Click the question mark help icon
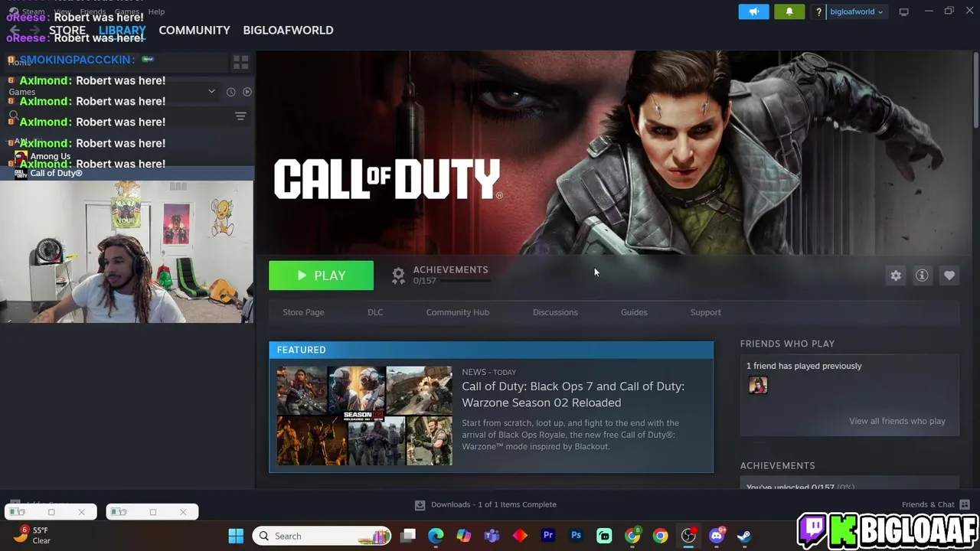Image resolution: width=980 pixels, height=551 pixels. coord(818,11)
